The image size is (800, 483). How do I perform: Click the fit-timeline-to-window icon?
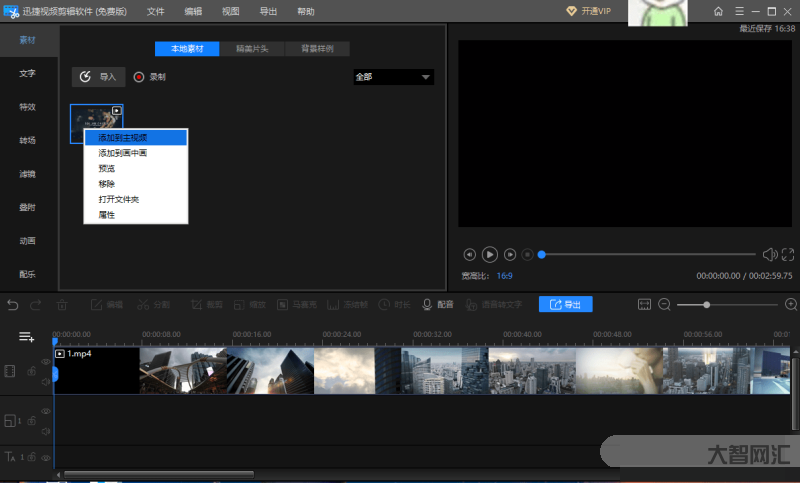point(644,304)
